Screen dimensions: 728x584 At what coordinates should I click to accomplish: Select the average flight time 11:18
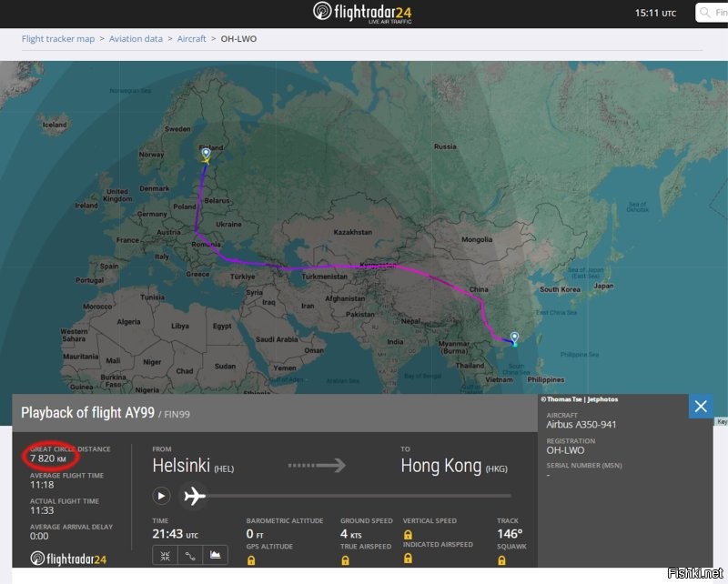tap(42, 485)
